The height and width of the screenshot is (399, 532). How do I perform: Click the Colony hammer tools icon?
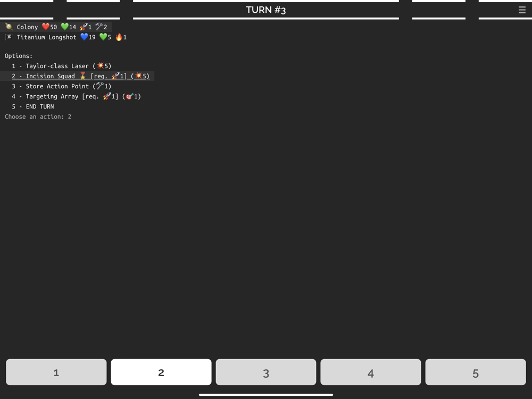click(99, 27)
